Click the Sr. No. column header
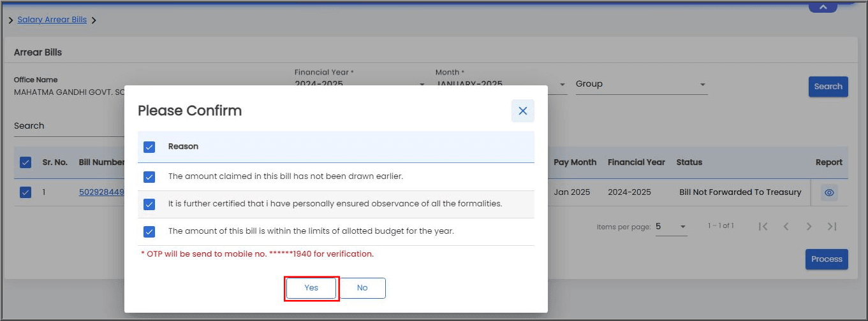The image size is (868, 321). pyautogui.click(x=55, y=162)
